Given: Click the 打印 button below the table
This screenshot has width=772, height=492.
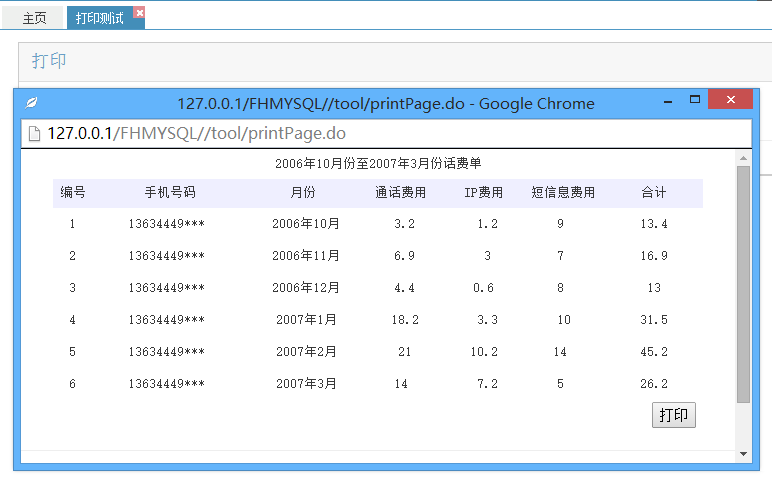Looking at the screenshot, I should pyautogui.click(x=674, y=415).
